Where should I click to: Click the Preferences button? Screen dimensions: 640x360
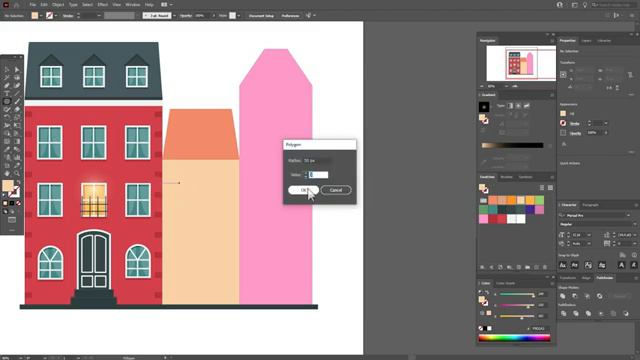click(290, 16)
